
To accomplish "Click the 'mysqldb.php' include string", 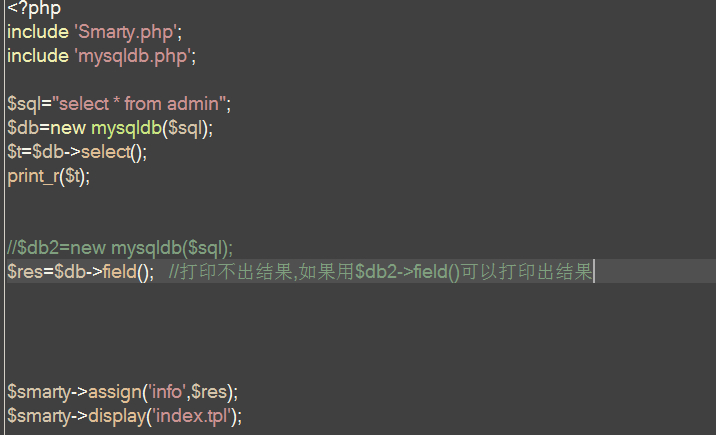I will click(132, 56).
